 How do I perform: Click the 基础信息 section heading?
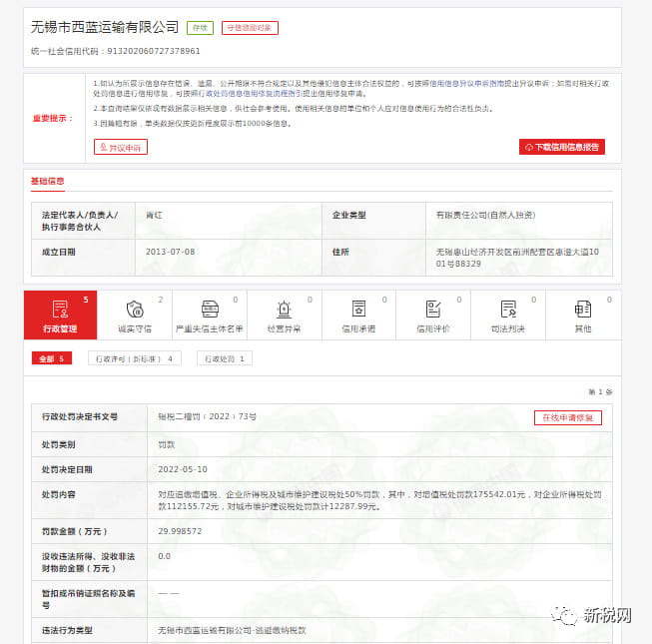(x=48, y=182)
